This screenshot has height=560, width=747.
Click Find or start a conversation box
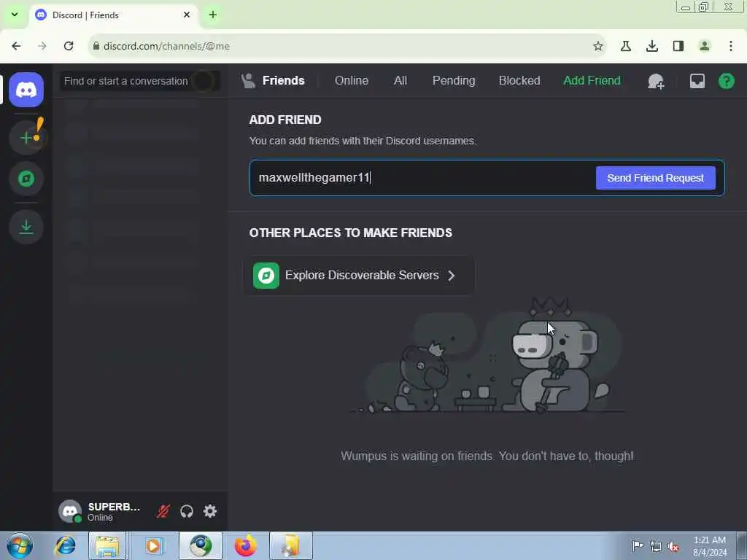point(139,81)
